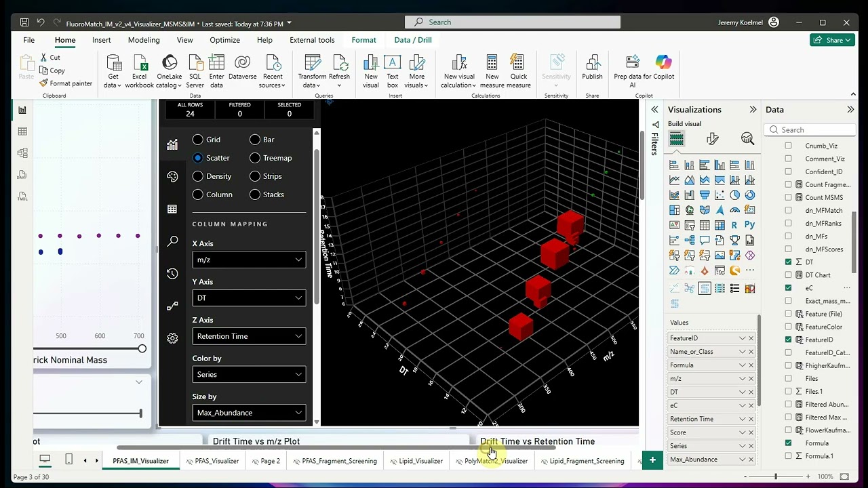868x488 pixels.
Task: Open settings gear in visual panel
Action: pyautogui.click(x=172, y=338)
